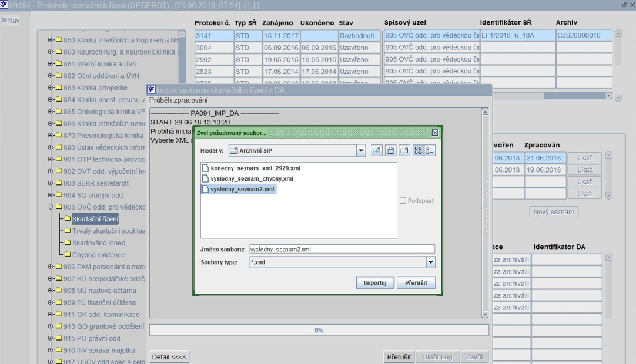Expand the 904 SO studijní odd. node

(x=51, y=195)
